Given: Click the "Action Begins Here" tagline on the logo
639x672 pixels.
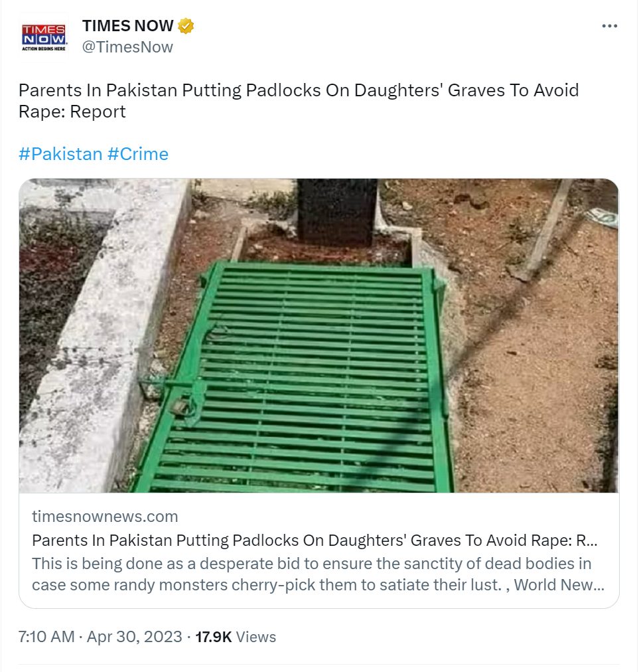Looking at the screenshot, I should [x=44, y=49].
